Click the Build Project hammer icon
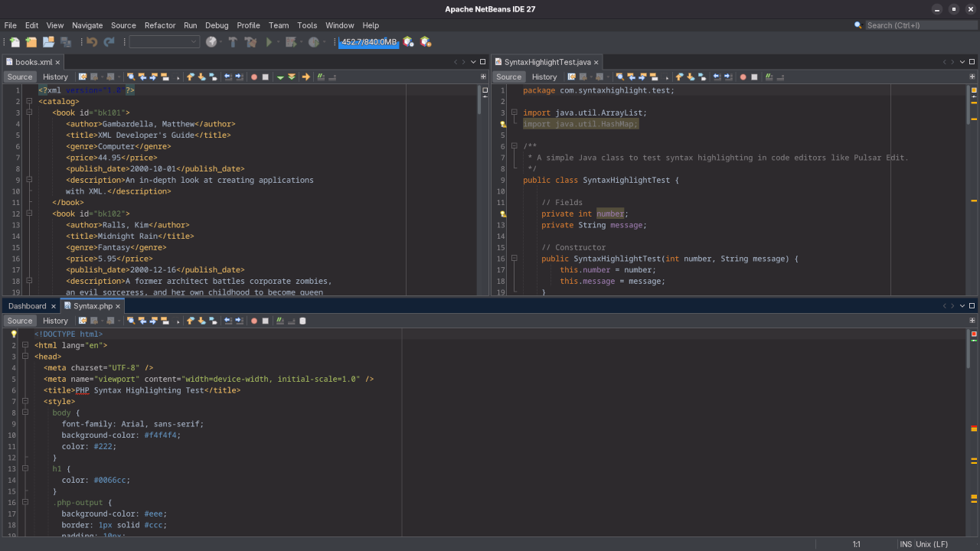 coord(233,42)
